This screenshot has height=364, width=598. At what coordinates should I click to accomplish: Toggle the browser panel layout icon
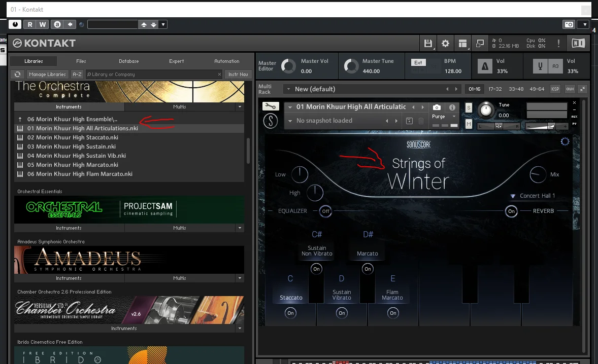coord(462,44)
